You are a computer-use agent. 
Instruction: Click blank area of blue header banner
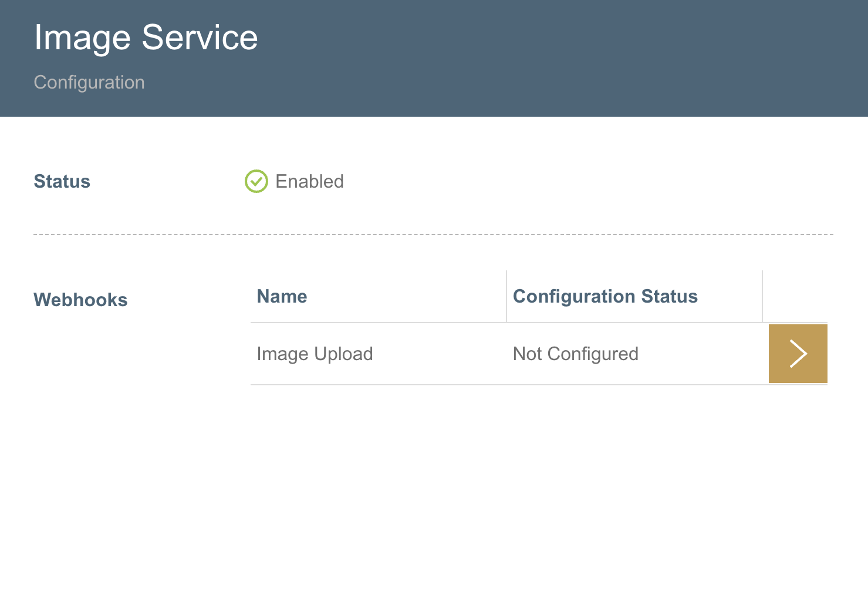click(x=558, y=59)
